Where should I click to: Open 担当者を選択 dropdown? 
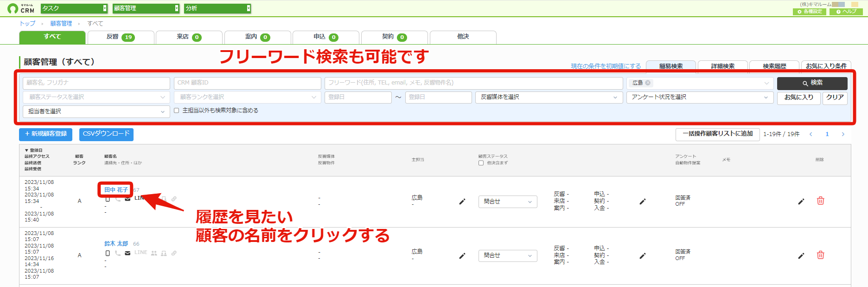pos(96,111)
